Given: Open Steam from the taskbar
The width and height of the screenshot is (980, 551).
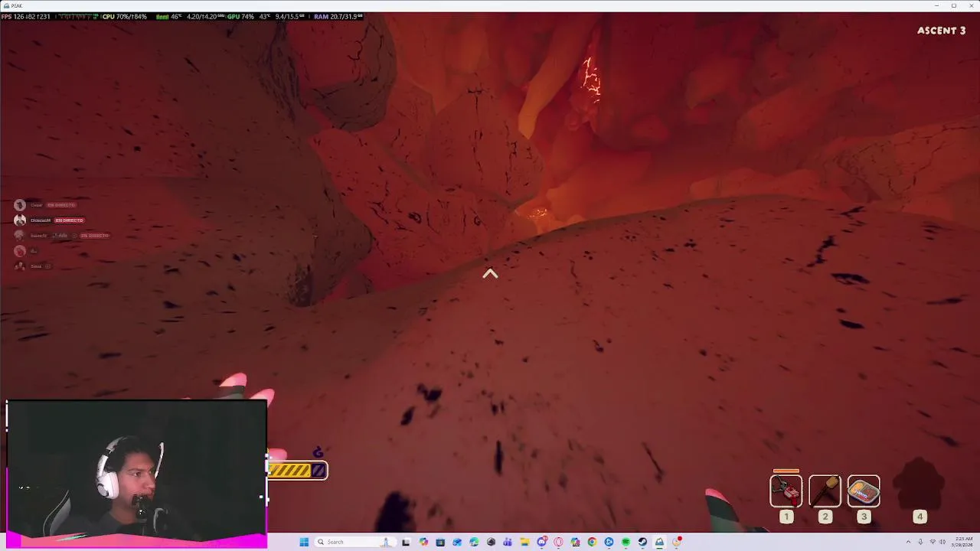Looking at the screenshot, I should pos(642,542).
